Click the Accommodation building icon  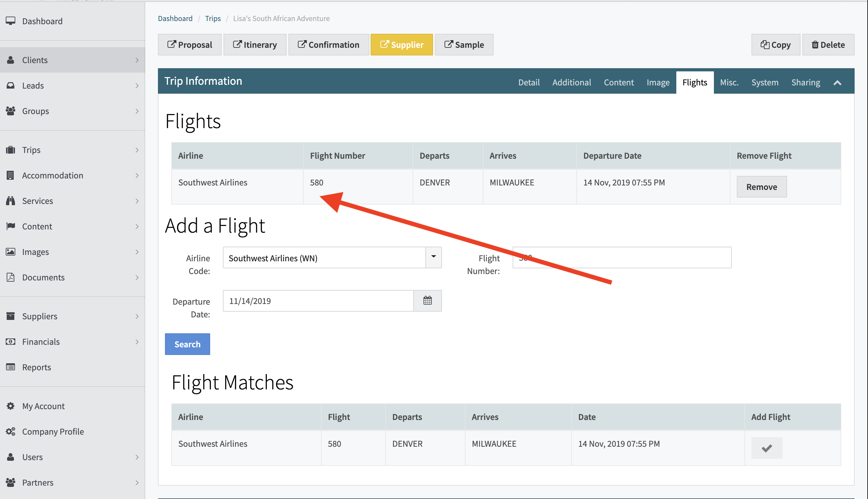(x=11, y=175)
